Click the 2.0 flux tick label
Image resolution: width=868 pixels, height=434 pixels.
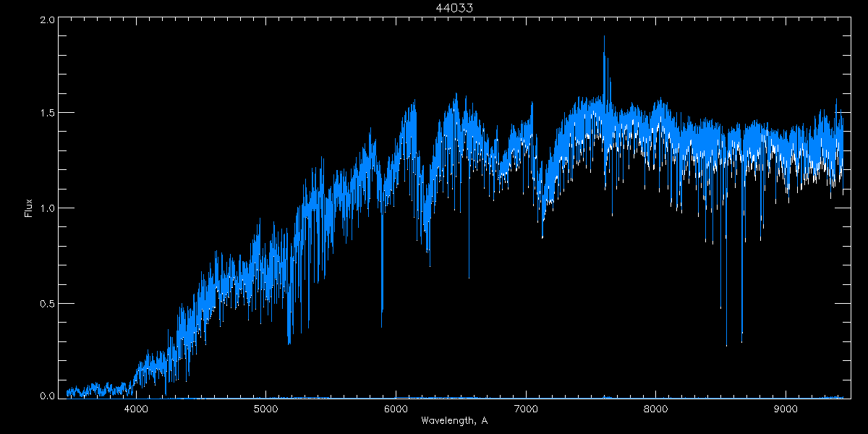(47, 20)
